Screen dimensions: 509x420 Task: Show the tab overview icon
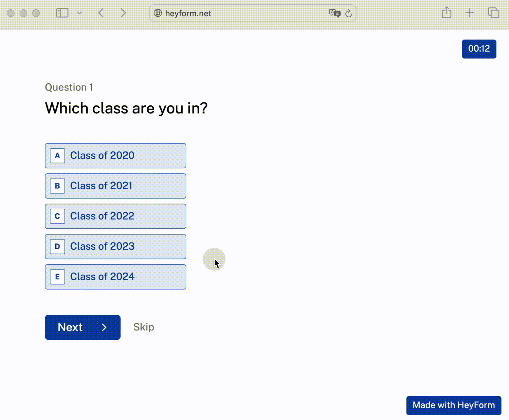(493, 13)
